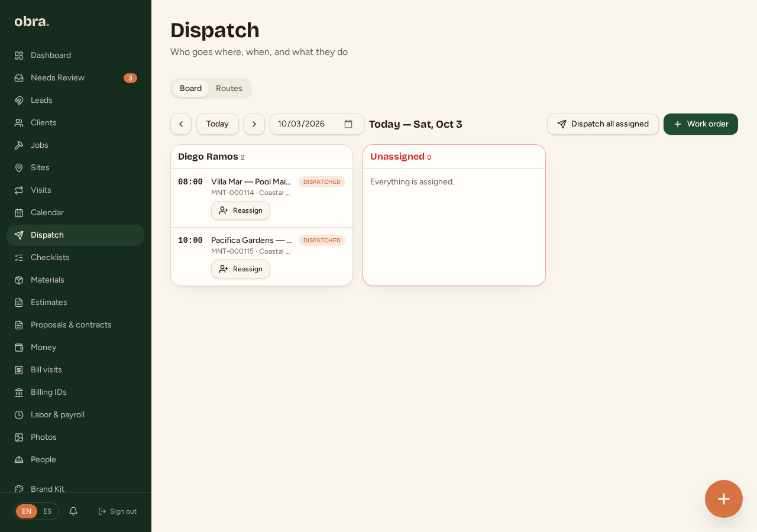Click the Money wallet icon

pyautogui.click(x=19, y=348)
